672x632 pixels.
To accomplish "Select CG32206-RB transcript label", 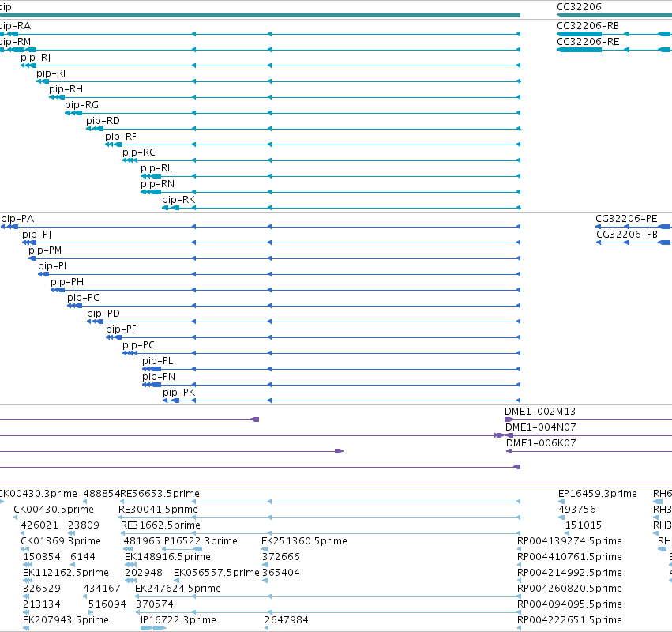I will tap(588, 26).
